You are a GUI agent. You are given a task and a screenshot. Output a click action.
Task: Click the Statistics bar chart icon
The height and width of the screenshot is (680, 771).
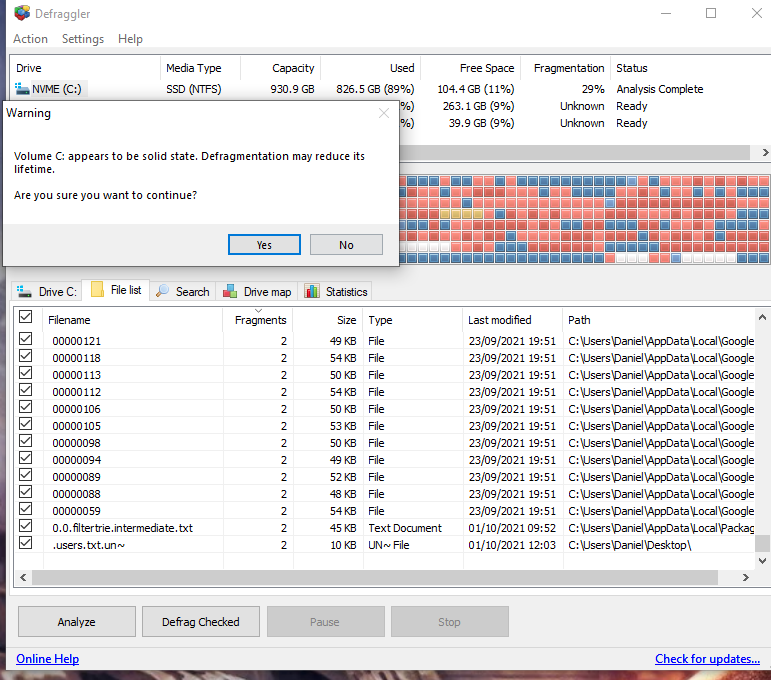point(312,291)
